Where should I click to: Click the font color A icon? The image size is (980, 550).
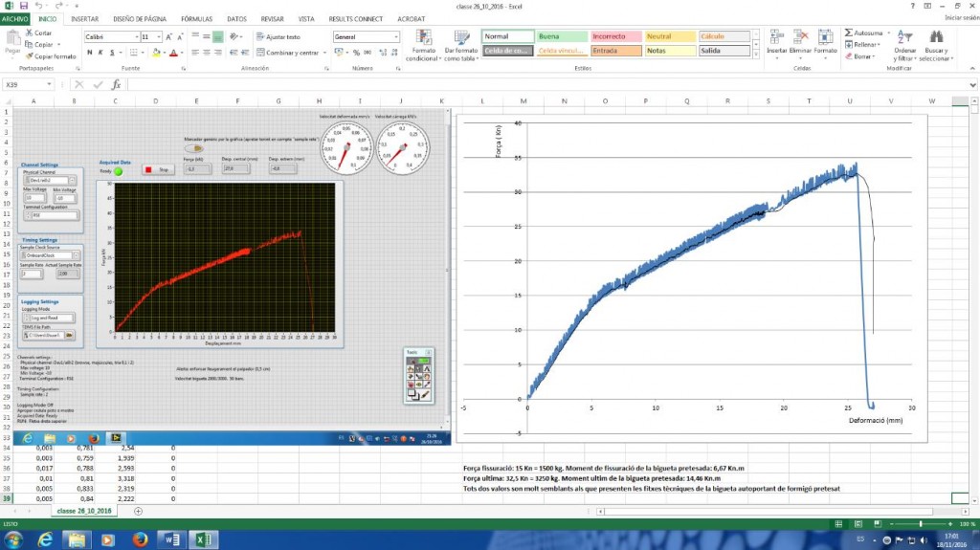tap(174, 53)
